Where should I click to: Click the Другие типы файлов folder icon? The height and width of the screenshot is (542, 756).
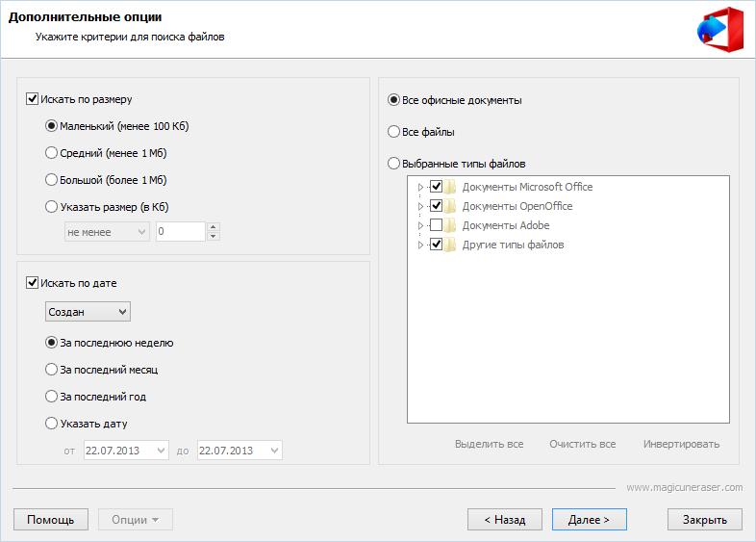point(450,245)
